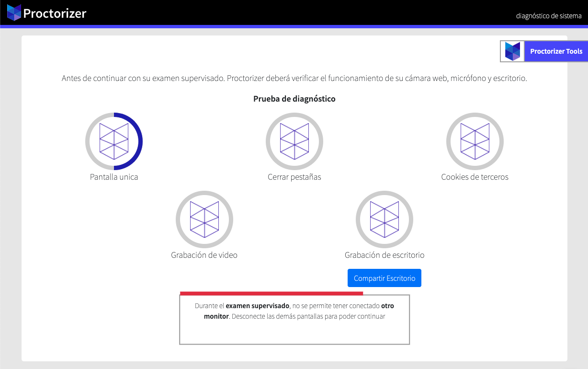Click the Grabación de escritorio icon
The width and height of the screenshot is (588, 369).
[384, 219]
